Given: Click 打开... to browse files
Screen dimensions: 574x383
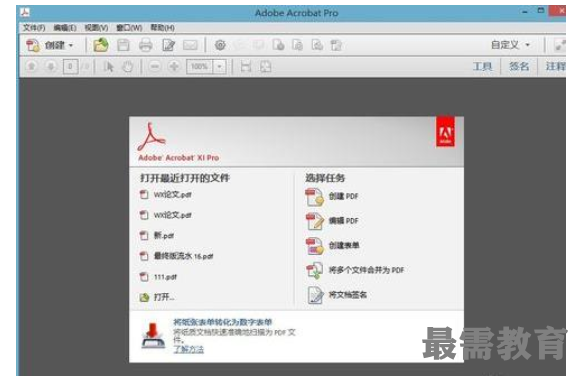Looking at the screenshot, I should coord(157,297).
